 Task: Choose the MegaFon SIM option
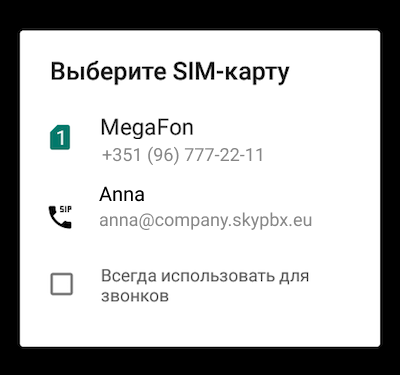(200, 141)
